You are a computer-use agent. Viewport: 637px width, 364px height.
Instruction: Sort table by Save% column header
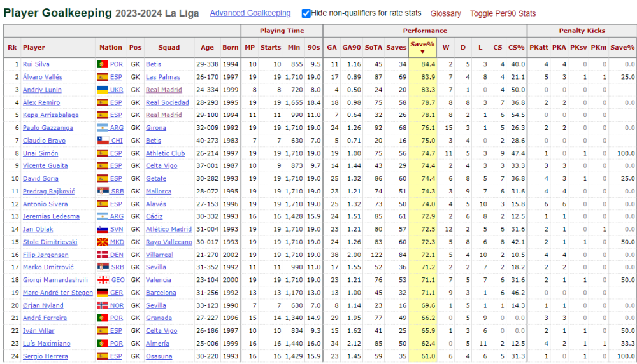(422, 47)
